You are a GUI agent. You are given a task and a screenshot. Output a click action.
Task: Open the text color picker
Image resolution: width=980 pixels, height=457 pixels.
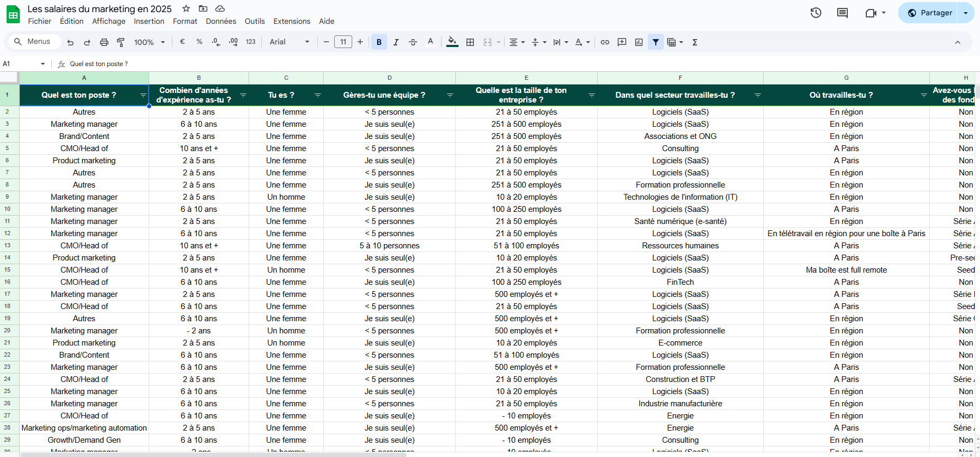[431, 42]
